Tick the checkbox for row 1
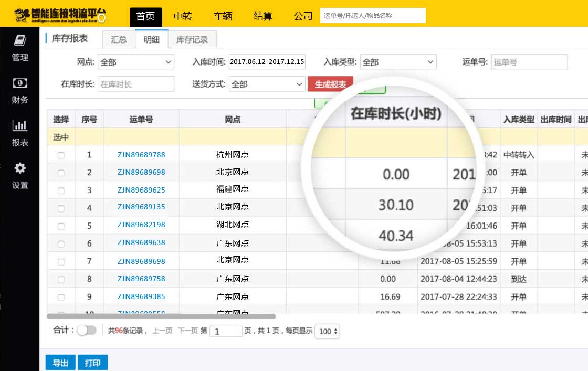 point(61,155)
